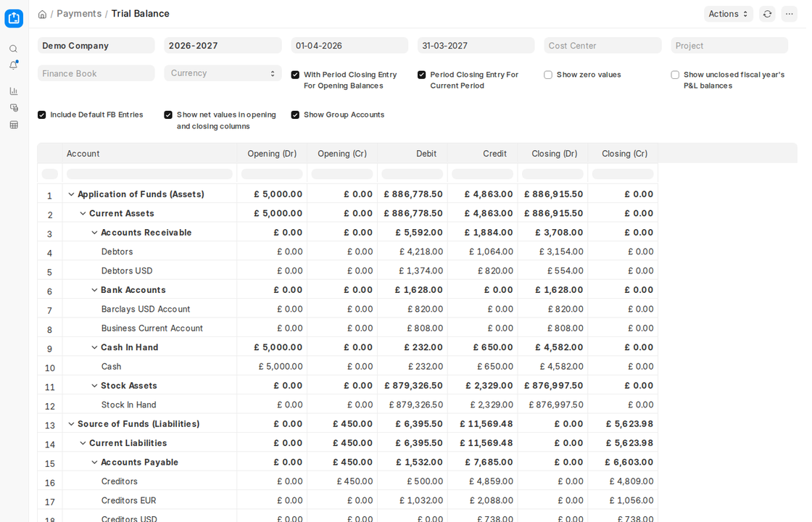Screen dimensions: 812x522
Task: Click the Closing (Cr) column header
Action: (623, 154)
